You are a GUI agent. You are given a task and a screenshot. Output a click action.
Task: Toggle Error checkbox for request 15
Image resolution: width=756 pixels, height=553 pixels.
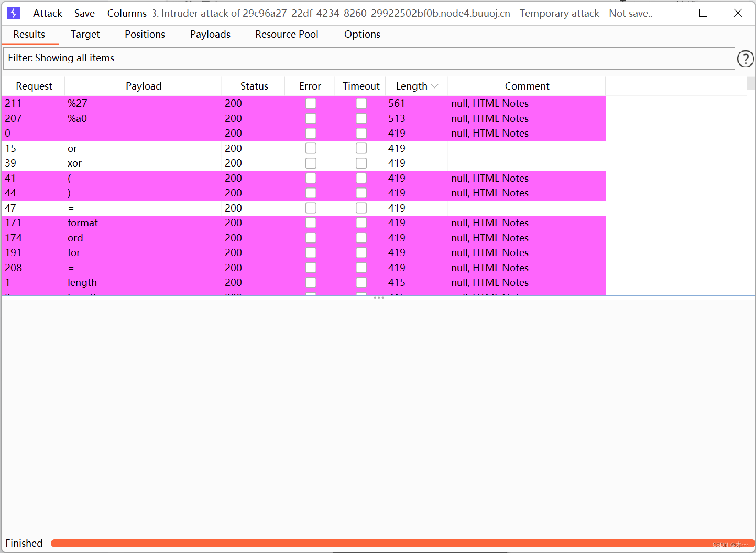tap(311, 148)
